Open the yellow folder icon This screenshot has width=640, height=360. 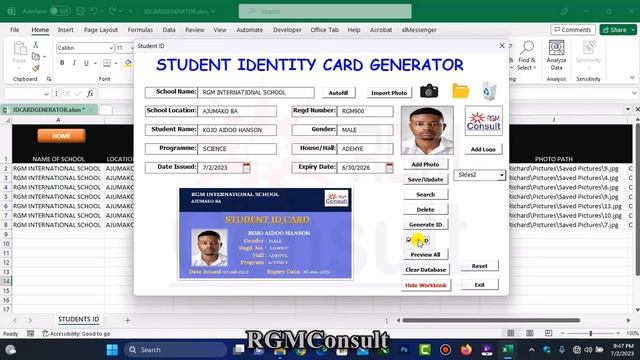pos(460,91)
